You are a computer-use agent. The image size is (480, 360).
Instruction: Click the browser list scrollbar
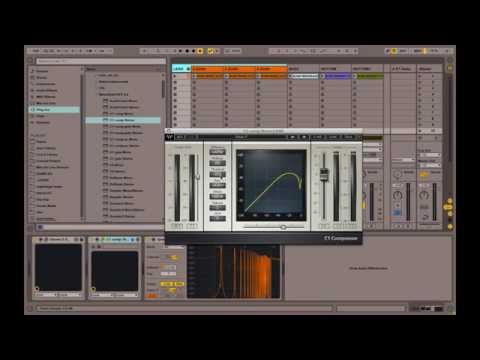(x=163, y=88)
